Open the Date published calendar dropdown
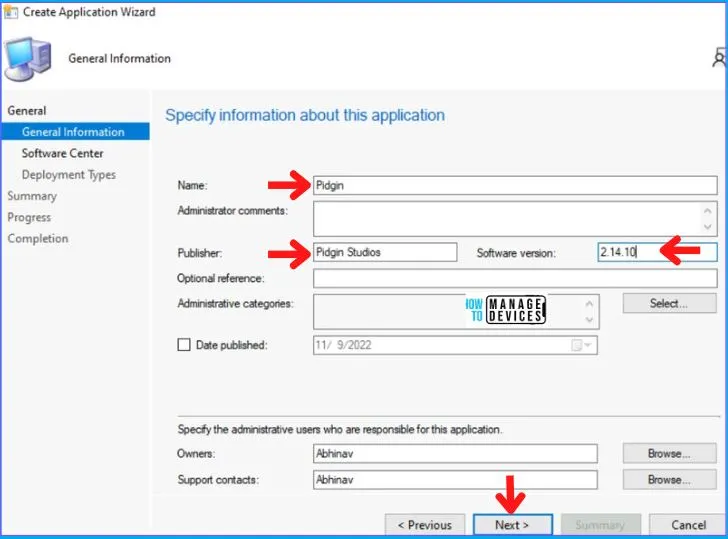The width and height of the screenshot is (728, 539). pos(582,345)
